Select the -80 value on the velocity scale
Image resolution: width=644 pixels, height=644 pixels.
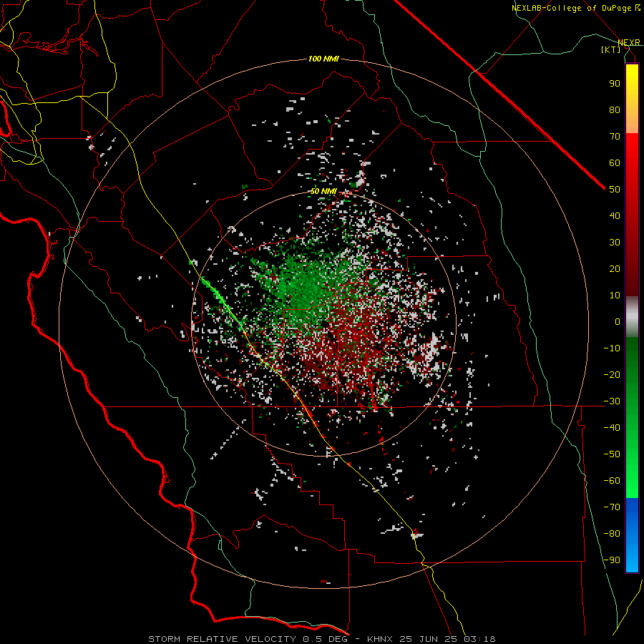[x=612, y=534]
